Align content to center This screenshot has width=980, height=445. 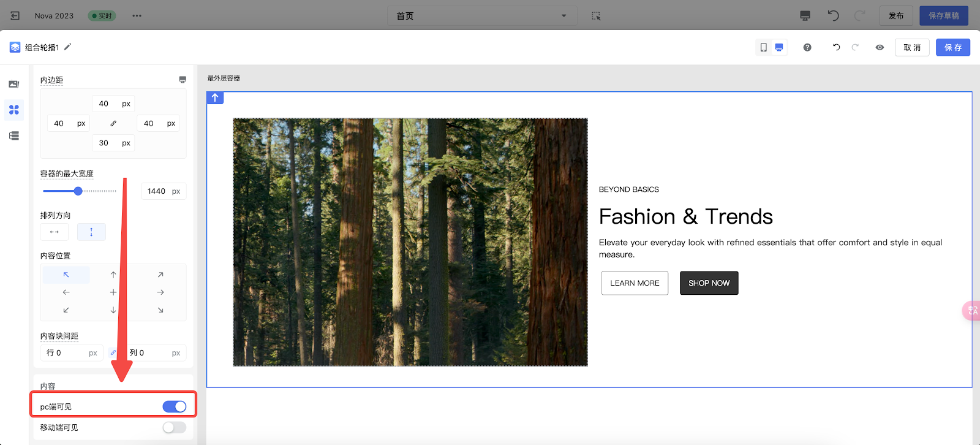[113, 292]
